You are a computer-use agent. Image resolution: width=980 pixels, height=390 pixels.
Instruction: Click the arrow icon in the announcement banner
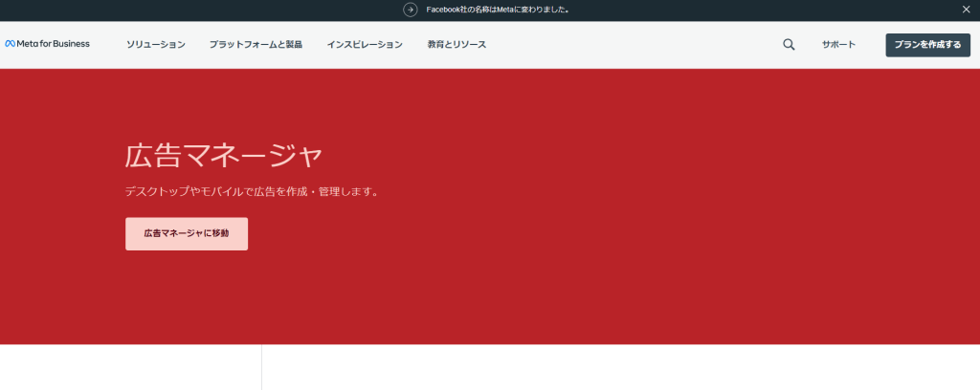coord(410,10)
